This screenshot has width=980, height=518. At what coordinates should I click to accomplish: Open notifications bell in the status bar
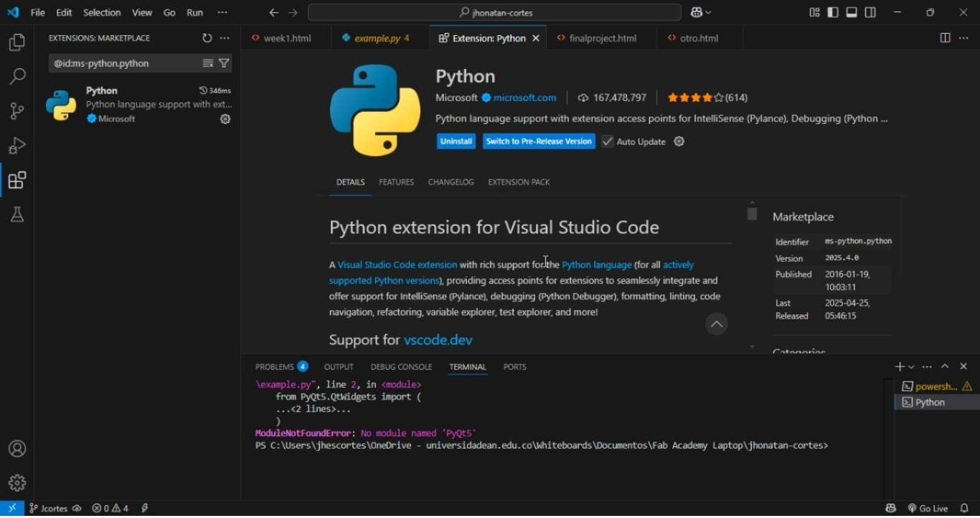pos(965,509)
